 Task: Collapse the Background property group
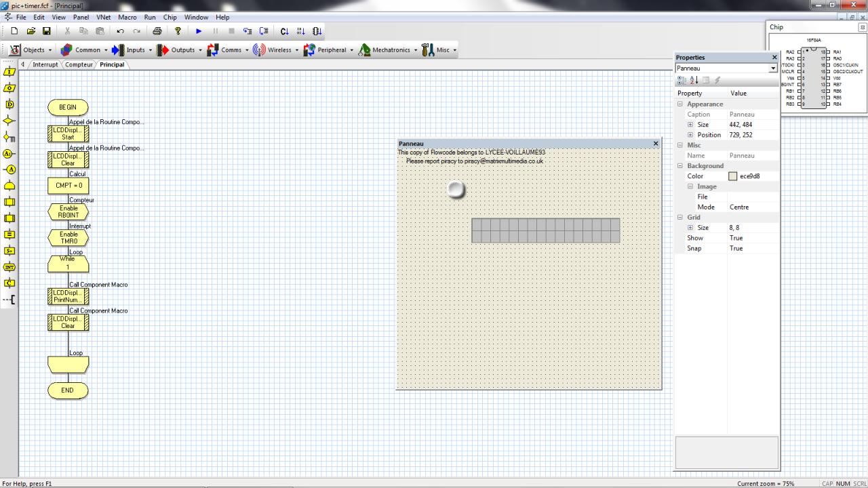(680, 166)
